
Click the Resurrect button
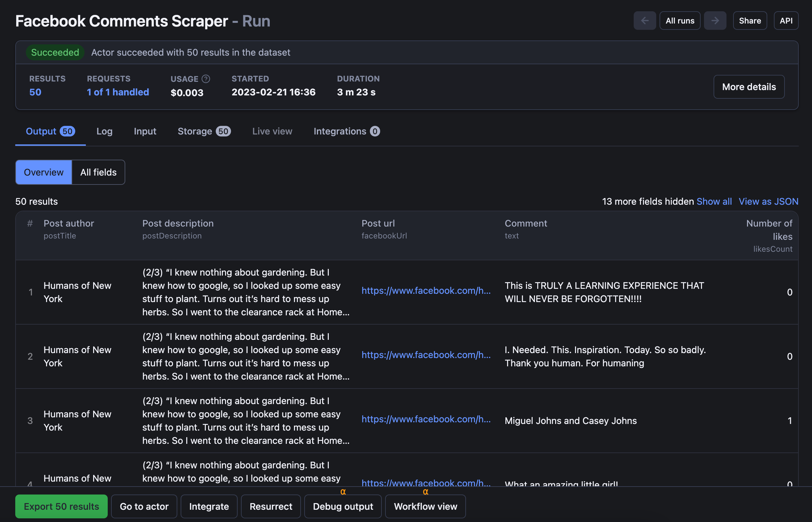pyautogui.click(x=271, y=506)
